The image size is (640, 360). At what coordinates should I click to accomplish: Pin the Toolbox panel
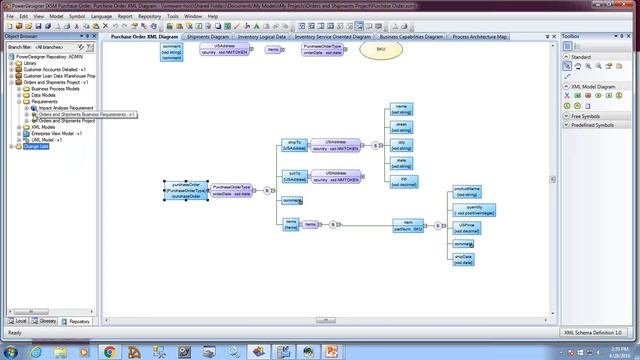click(622, 36)
